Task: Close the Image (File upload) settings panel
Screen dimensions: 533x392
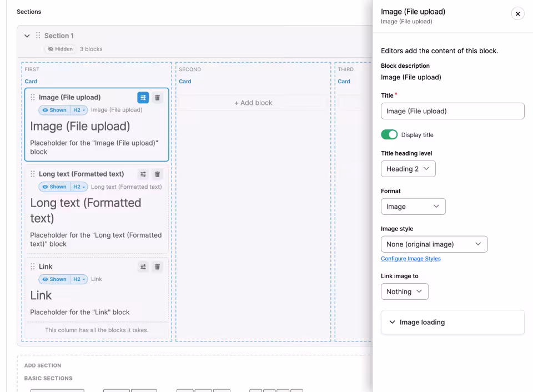Action: click(517, 14)
